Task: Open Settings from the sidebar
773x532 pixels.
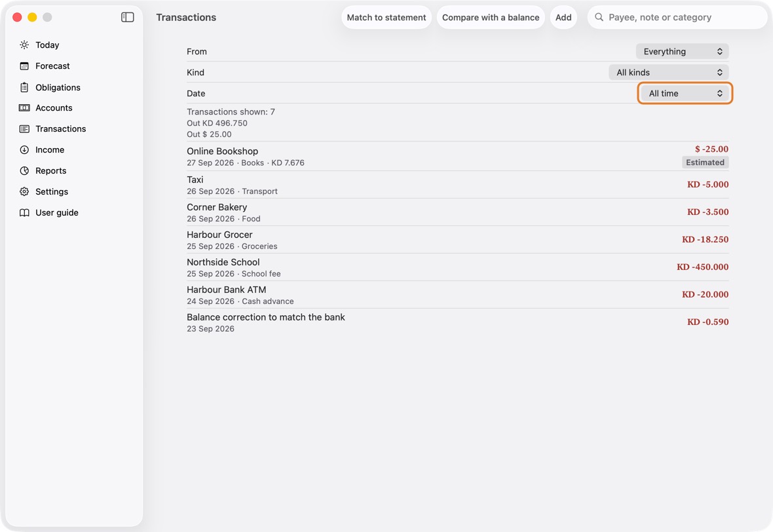Action: point(74,192)
